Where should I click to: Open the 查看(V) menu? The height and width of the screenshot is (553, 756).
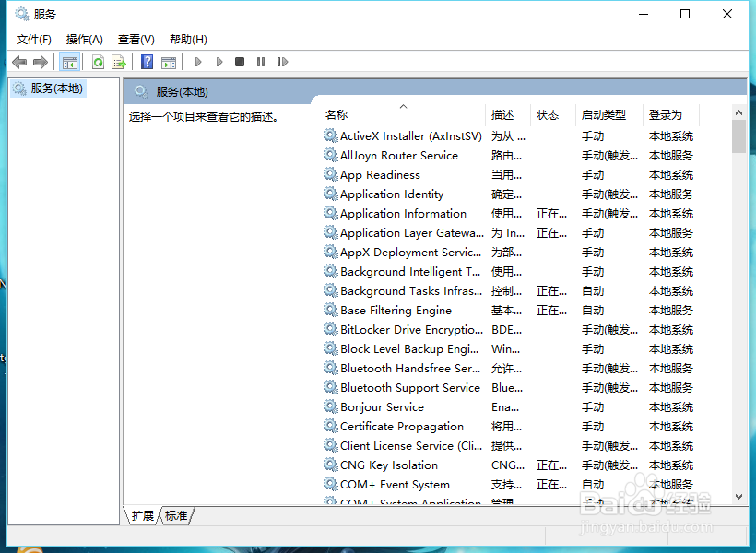tap(136, 39)
